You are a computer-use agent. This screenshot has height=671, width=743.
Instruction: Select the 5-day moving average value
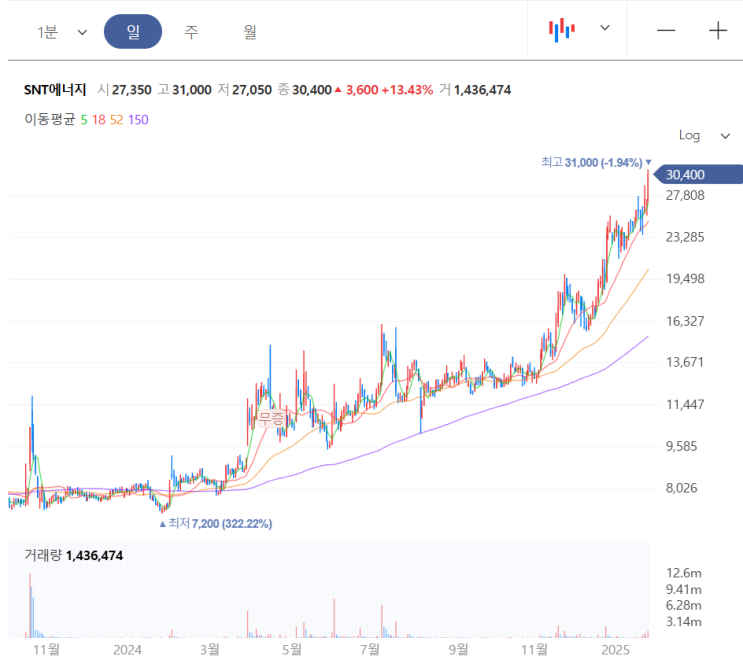[84, 120]
